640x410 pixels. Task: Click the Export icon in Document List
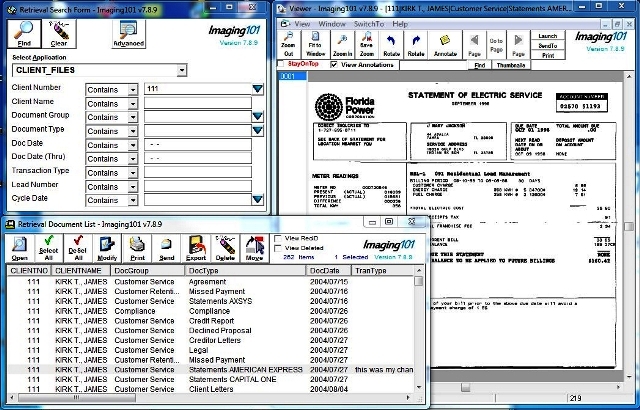click(196, 248)
